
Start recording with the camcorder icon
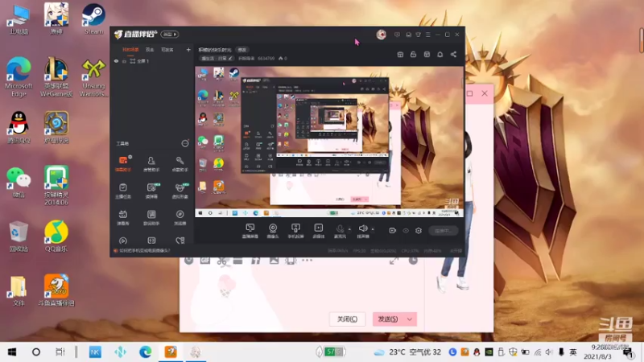(x=392, y=231)
